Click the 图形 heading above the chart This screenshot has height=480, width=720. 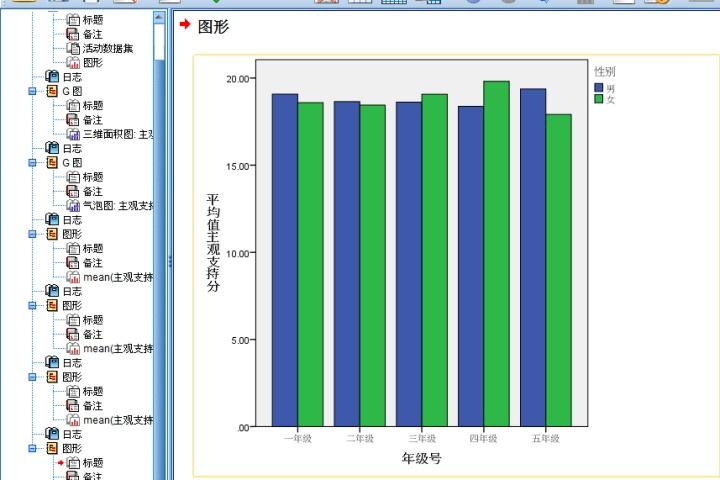click(213, 27)
